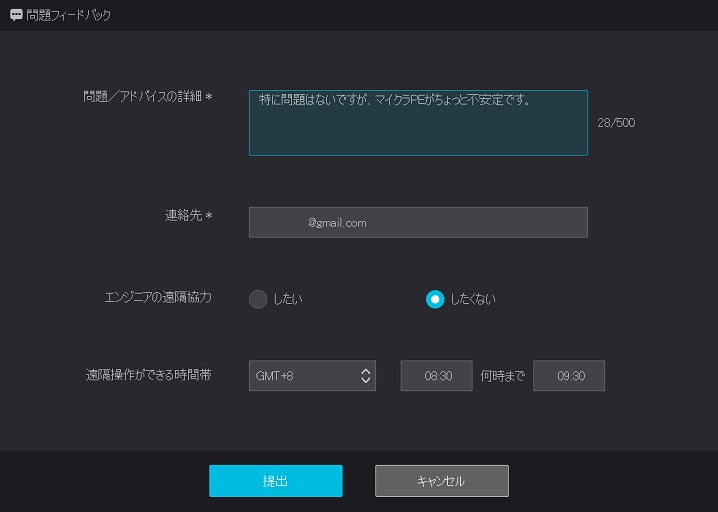The image size is (718, 512).
Task: Select the したい radio button
Action: coord(258,299)
